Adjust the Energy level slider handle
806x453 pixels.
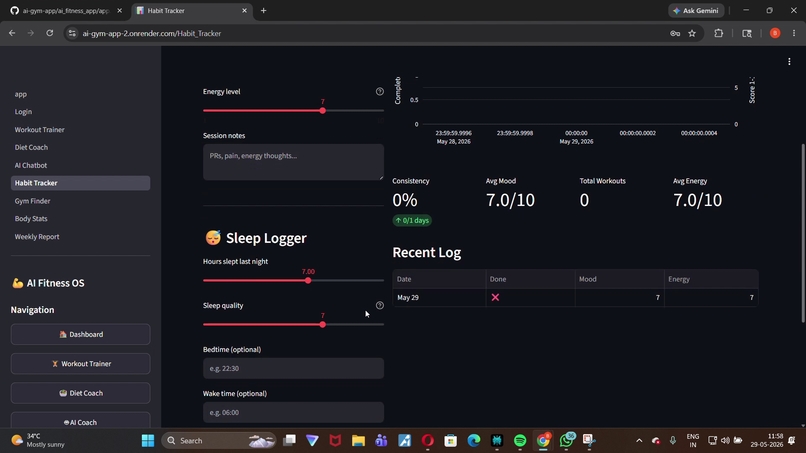322,111
